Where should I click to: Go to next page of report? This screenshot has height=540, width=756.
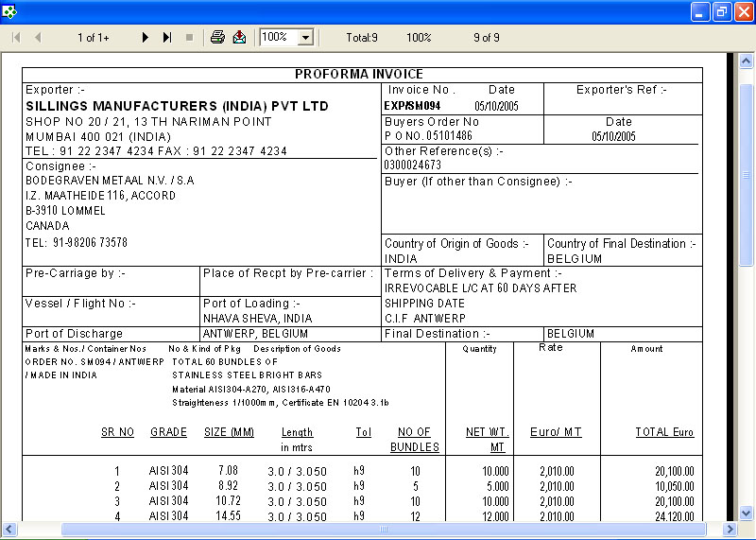pos(145,38)
